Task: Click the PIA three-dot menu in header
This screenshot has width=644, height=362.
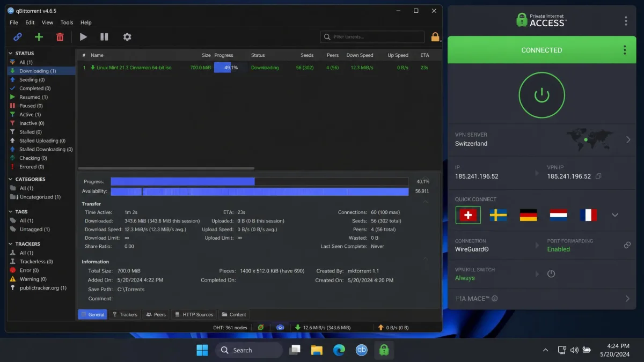Action: [x=626, y=21]
